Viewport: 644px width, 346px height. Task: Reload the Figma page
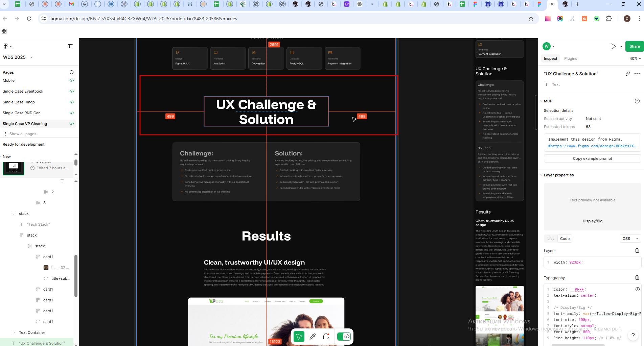click(x=29, y=19)
